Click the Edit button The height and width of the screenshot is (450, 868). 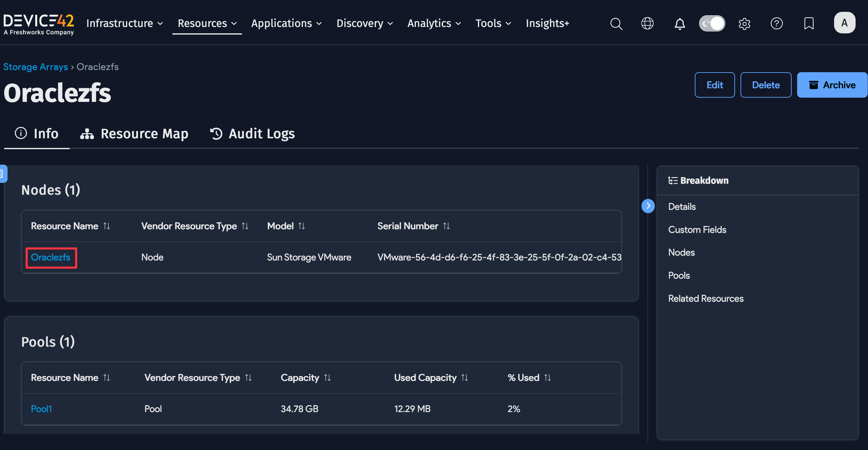coord(715,85)
